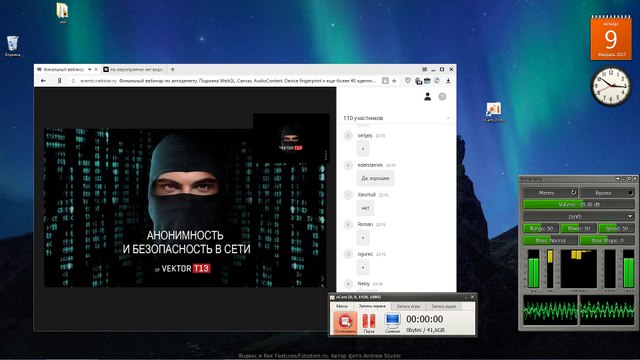Switch to the second browser tab
Image resolution: width=640 pixels, height=360 pixels.
[x=135, y=69]
